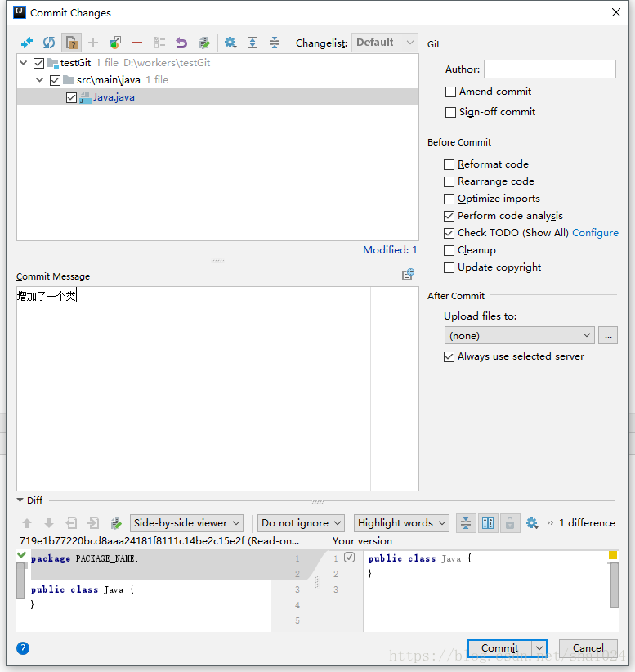Click the yellow diff status marker
Image resolution: width=635 pixels, height=672 pixels.
tap(613, 555)
